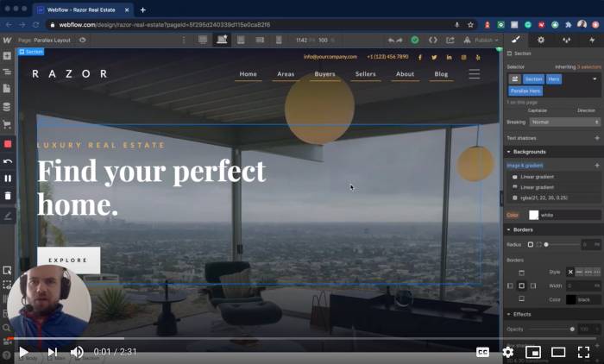Click the Twitter icon in site header
604x364 pixels.
[x=434, y=57]
